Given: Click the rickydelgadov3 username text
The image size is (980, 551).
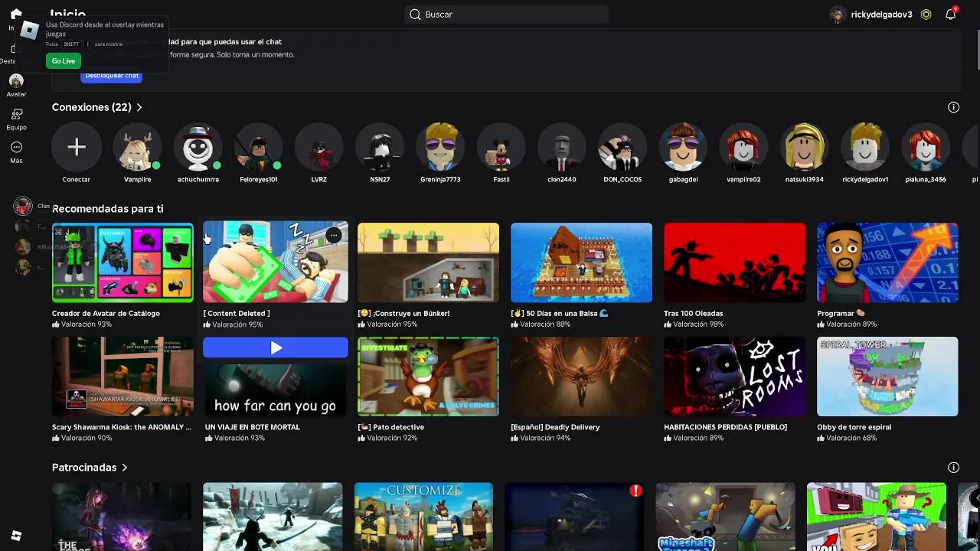Looking at the screenshot, I should tap(881, 15).
